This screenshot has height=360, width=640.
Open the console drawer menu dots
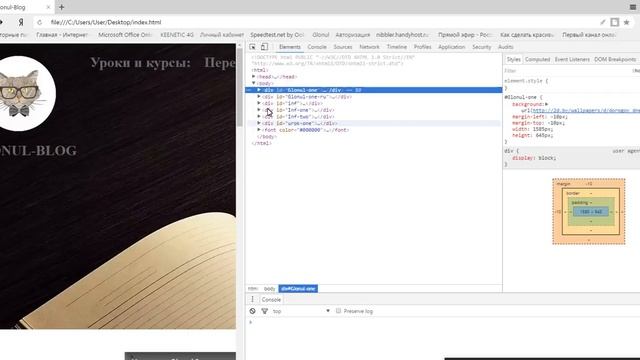(252, 299)
